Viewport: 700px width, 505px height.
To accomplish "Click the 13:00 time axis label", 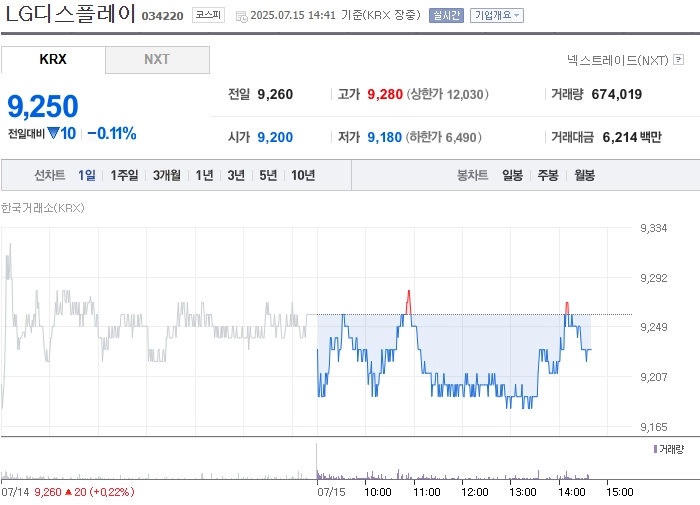I will [x=523, y=492].
